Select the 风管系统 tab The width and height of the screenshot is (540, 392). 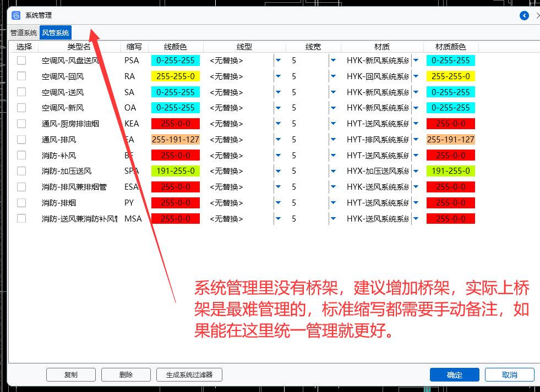[56, 33]
